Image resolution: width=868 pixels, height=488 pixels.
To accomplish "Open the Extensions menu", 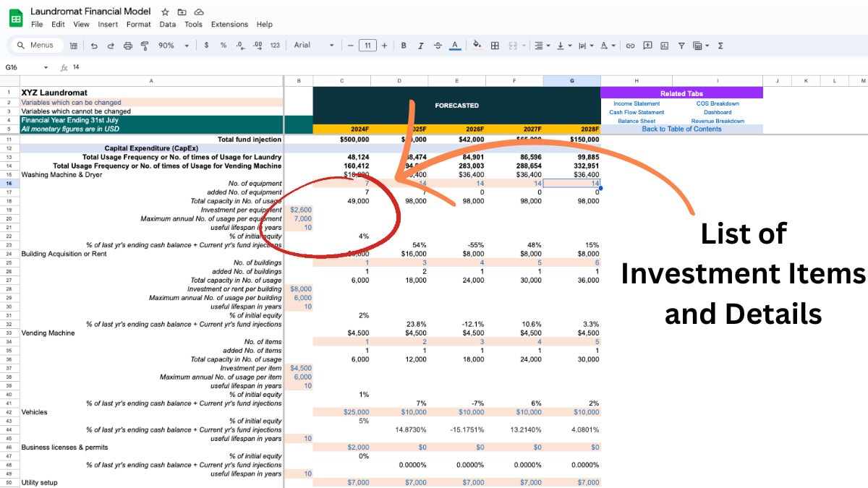I will point(229,24).
